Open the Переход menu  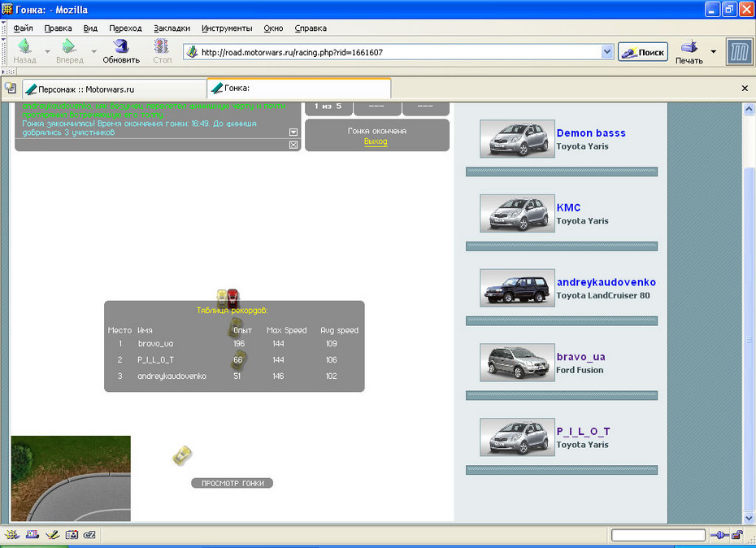(x=125, y=28)
